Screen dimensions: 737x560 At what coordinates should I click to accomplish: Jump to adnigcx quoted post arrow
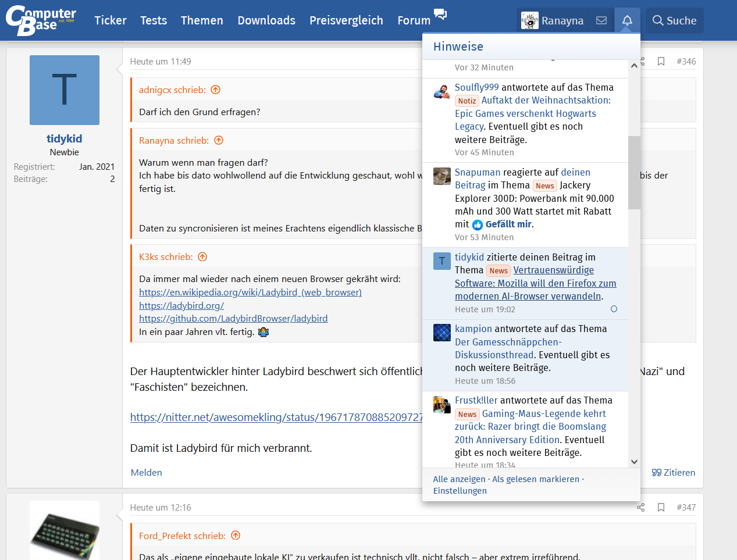216,90
